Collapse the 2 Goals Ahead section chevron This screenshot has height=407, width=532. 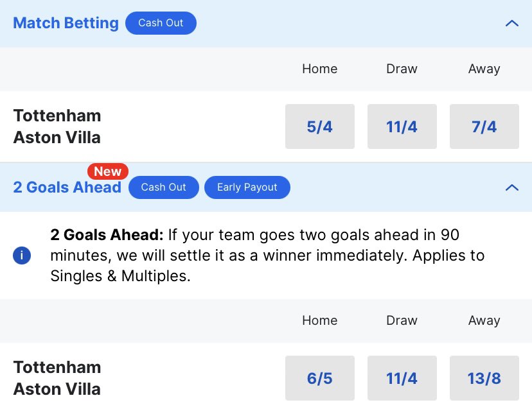click(x=512, y=187)
